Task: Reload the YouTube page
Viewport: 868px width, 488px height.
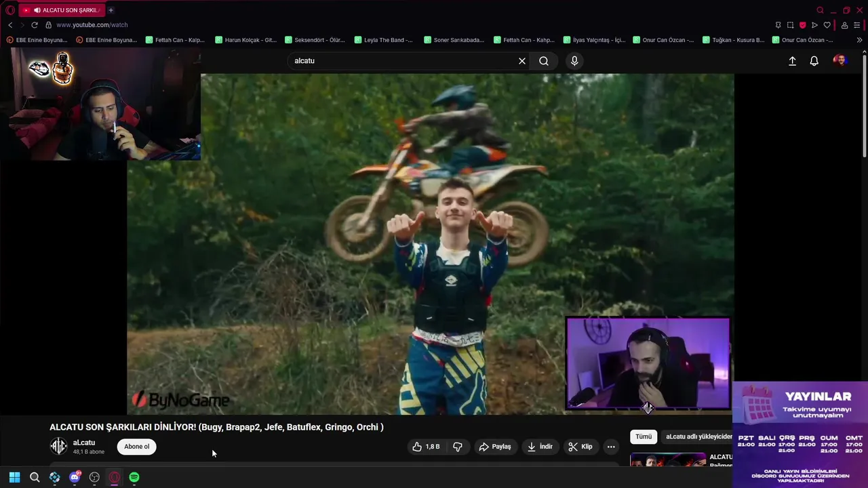Action: tap(34, 25)
